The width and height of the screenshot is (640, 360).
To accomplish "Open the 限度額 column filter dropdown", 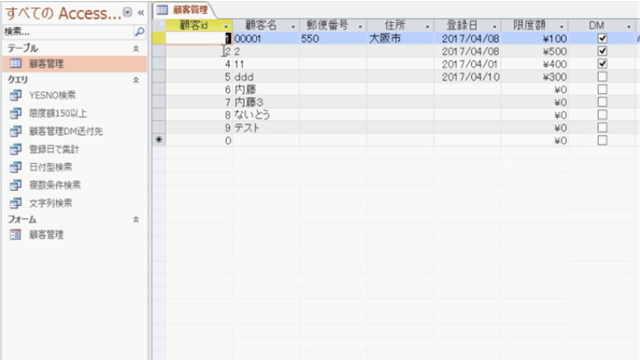I will [x=562, y=27].
